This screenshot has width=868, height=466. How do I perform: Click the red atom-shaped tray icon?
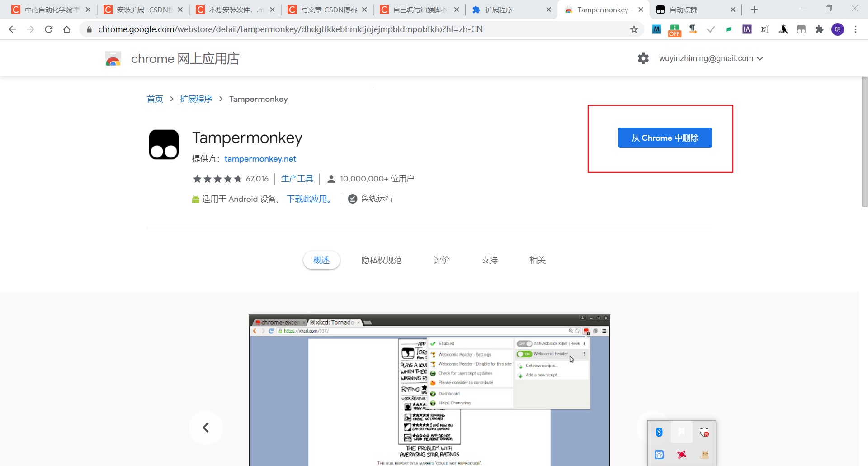682,454
